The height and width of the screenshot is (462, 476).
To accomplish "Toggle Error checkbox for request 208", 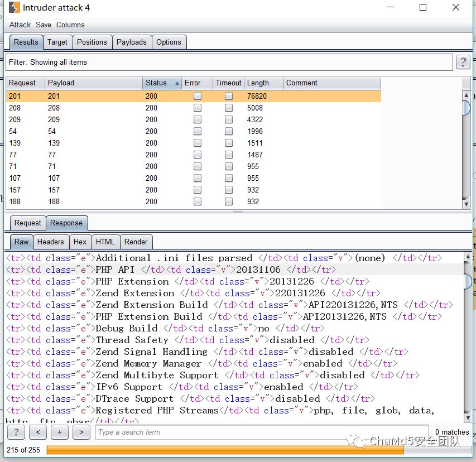I will [198, 108].
